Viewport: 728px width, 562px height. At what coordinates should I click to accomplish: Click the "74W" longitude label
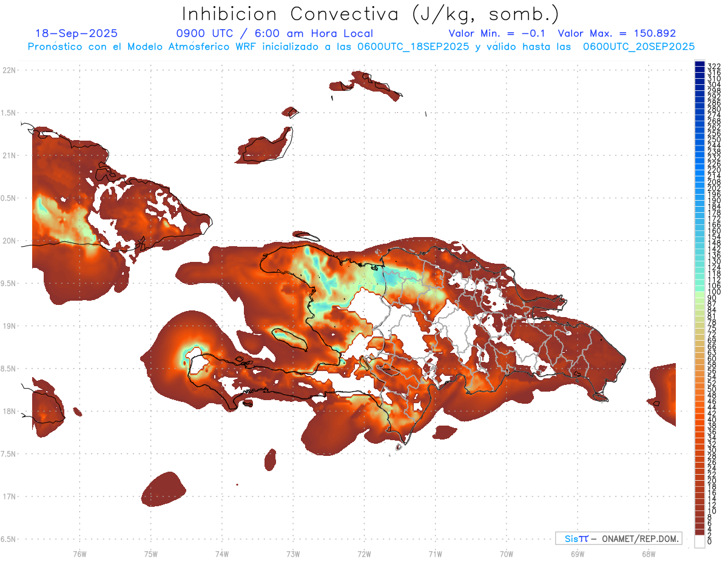(221, 554)
